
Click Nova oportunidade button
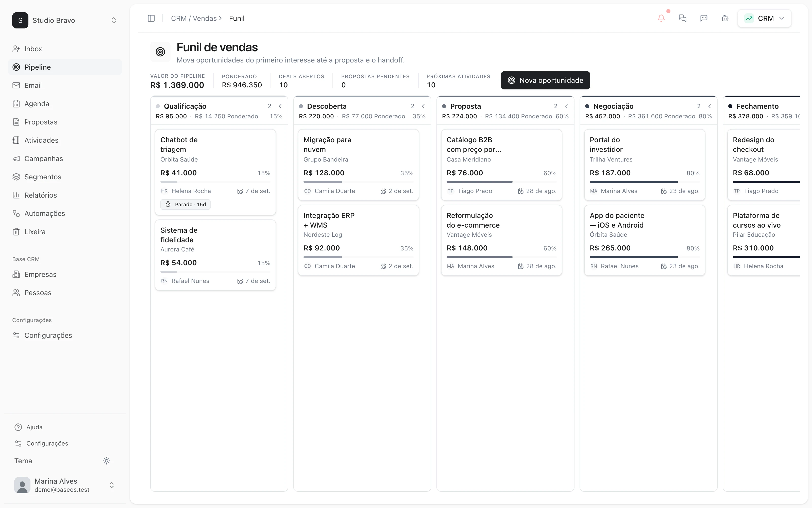coord(545,80)
